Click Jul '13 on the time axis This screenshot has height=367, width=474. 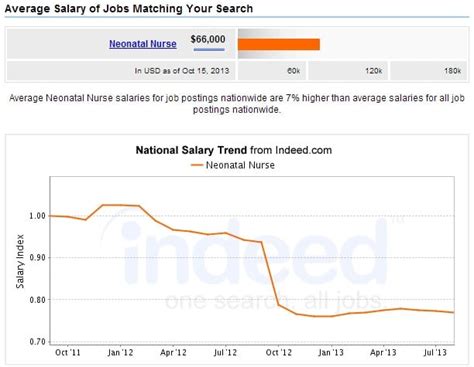point(435,353)
